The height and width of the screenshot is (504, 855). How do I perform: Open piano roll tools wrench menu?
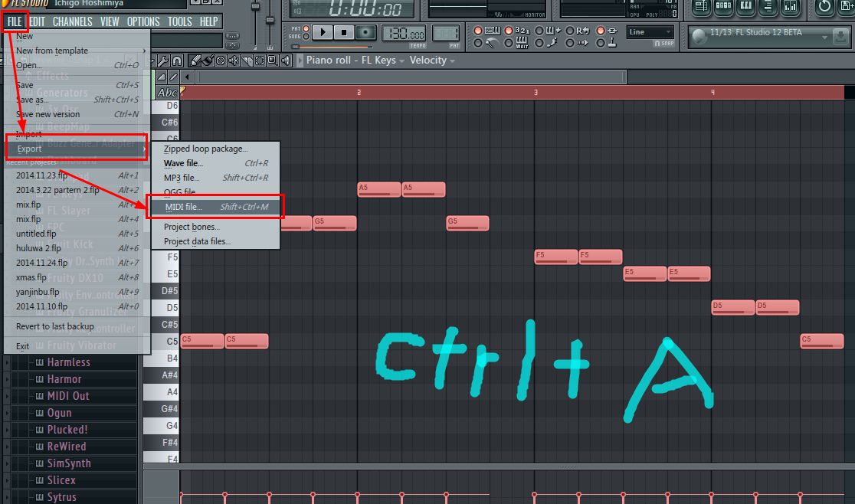164,61
